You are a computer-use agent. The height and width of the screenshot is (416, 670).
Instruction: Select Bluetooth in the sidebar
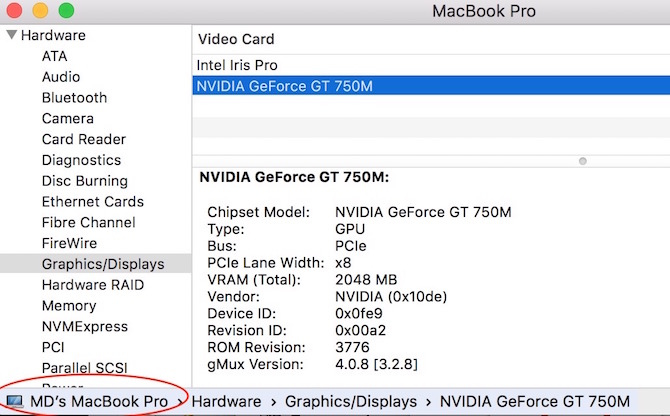(74, 98)
